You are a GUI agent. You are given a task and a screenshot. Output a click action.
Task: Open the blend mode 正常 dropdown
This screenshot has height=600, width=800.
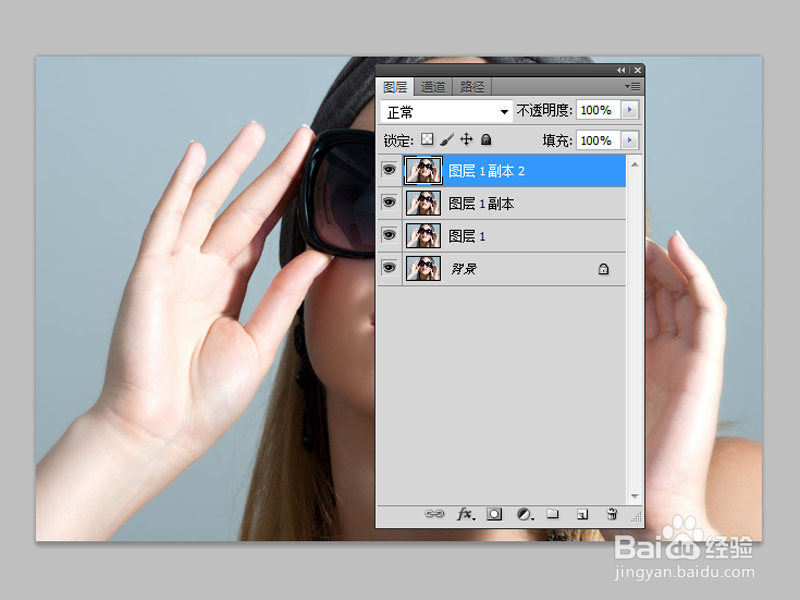pos(446,111)
